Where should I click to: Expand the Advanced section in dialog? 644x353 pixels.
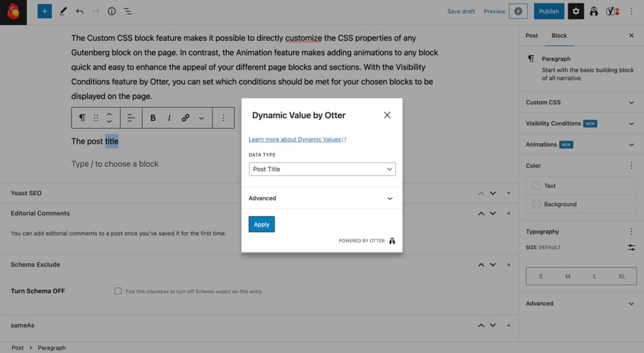[x=322, y=198]
